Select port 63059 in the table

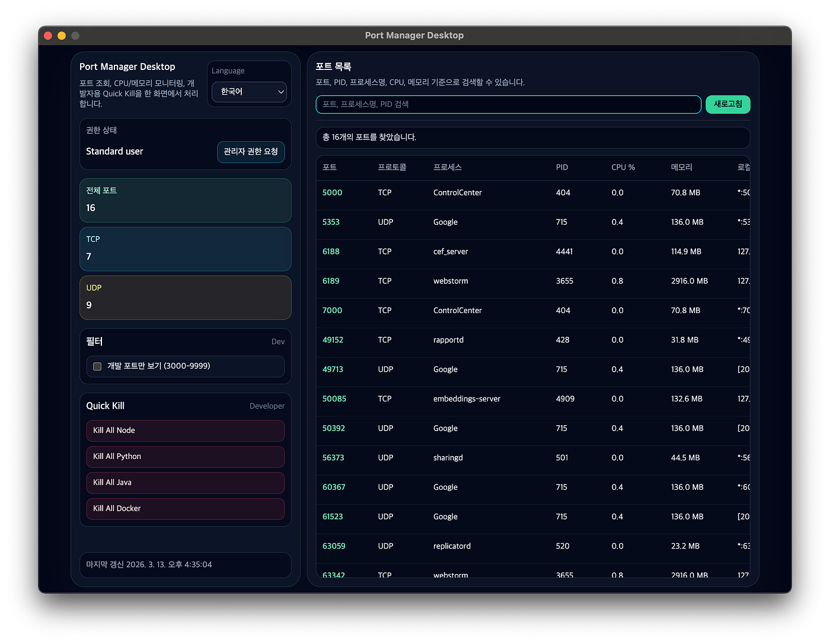pyautogui.click(x=334, y=546)
